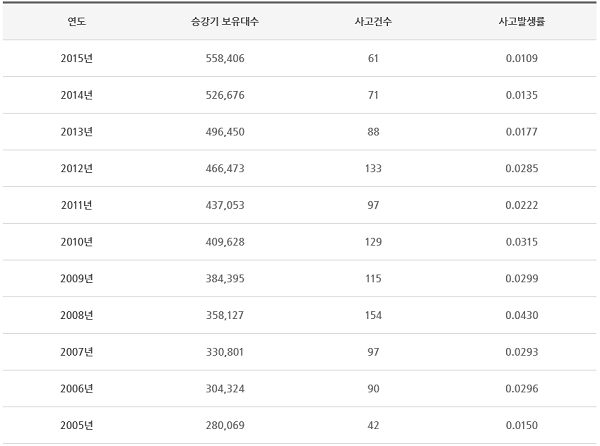Click the 2005년 year cell
The image size is (600, 446).
[x=76, y=425]
